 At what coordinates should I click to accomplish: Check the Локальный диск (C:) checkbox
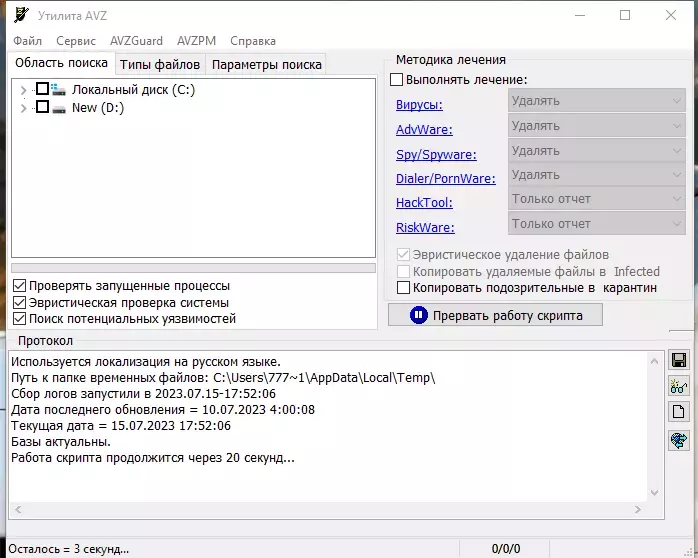click(42, 89)
